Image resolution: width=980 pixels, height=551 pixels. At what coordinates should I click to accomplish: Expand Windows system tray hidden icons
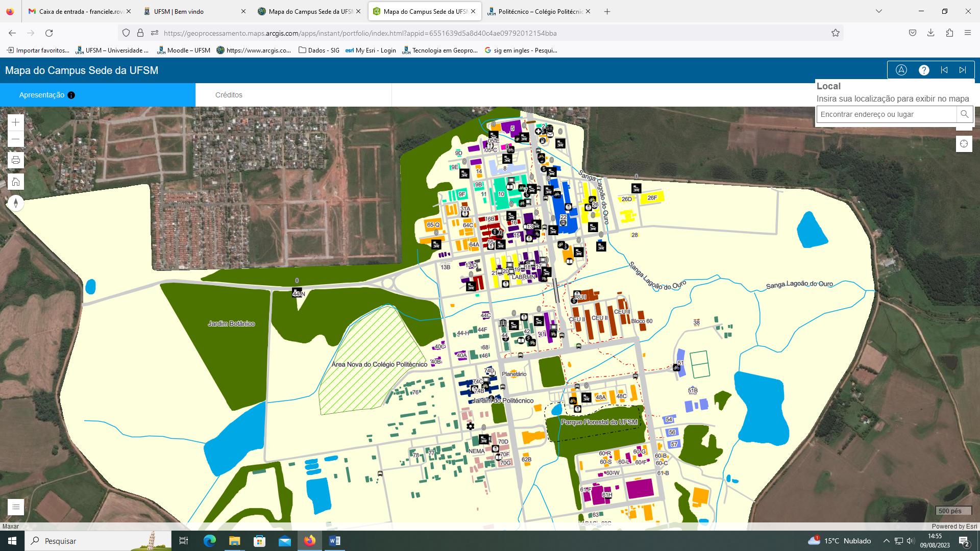coord(886,541)
